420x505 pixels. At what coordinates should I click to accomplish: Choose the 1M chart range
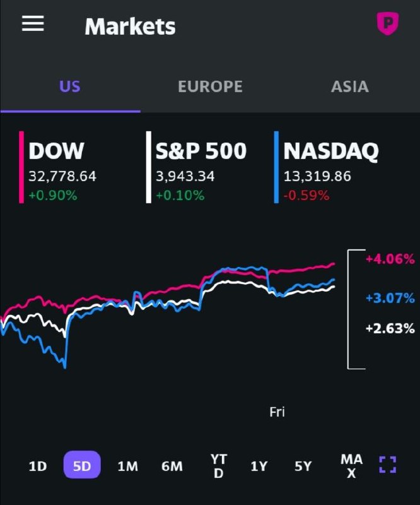tap(127, 466)
